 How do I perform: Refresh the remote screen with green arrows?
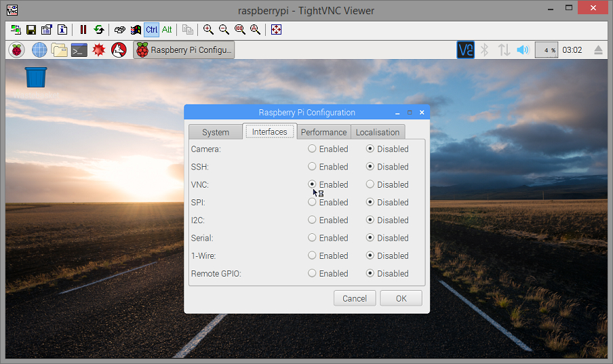99,30
